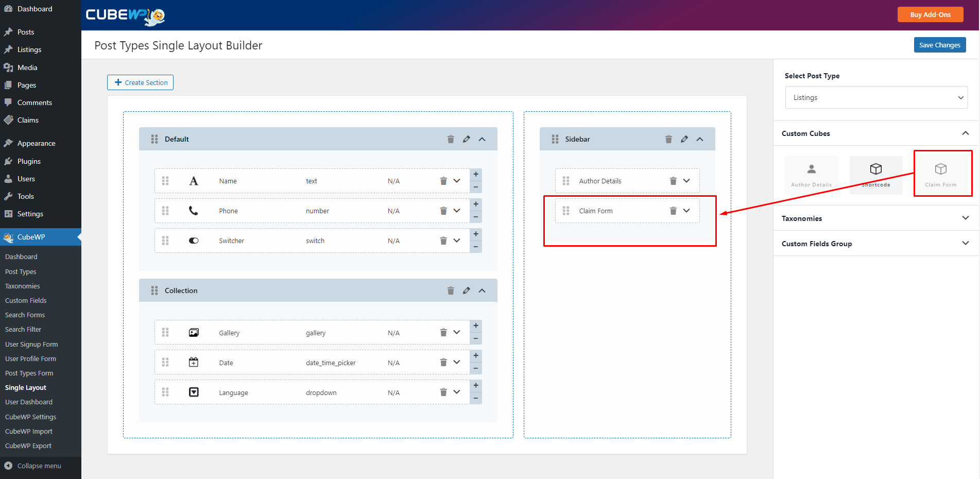Screen dimensions: 980x479
Task: Expand the Date field options
Action: pyautogui.click(x=457, y=363)
